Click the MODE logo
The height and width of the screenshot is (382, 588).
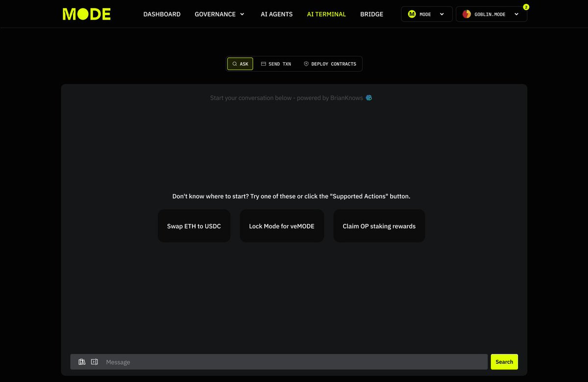pos(86,14)
